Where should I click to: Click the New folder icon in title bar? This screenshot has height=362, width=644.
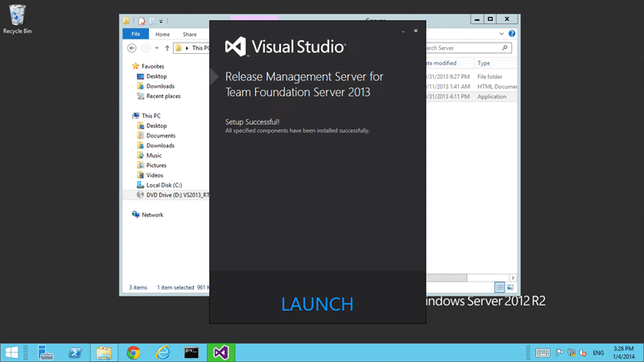[x=151, y=21]
